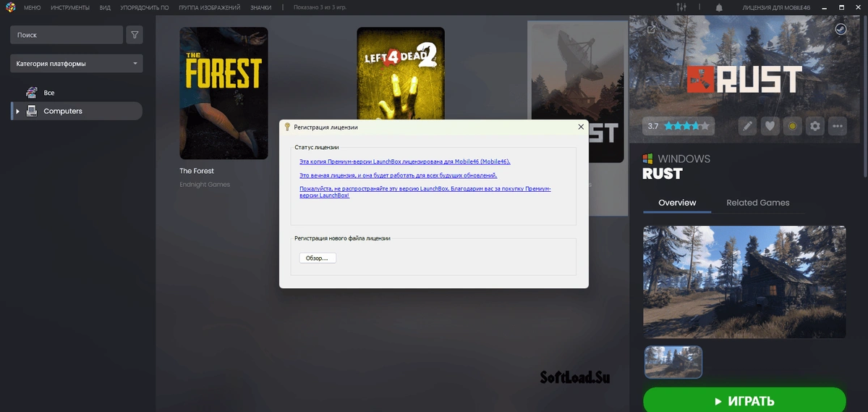
Task: Open the МЕНЮ menu
Action: coord(32,7)
